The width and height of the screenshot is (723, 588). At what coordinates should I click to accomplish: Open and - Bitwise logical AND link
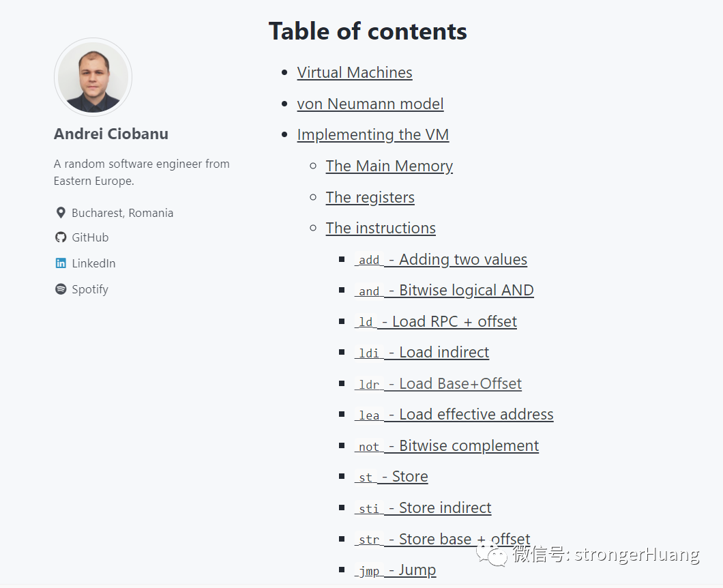pyautogui.click(x=444, y=291)
